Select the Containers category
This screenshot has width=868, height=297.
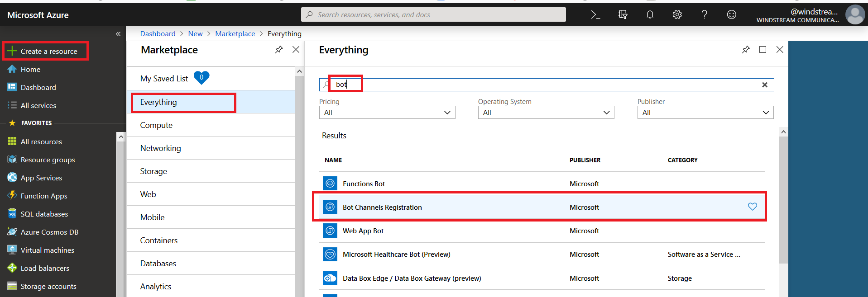click(x=211, y=240)
